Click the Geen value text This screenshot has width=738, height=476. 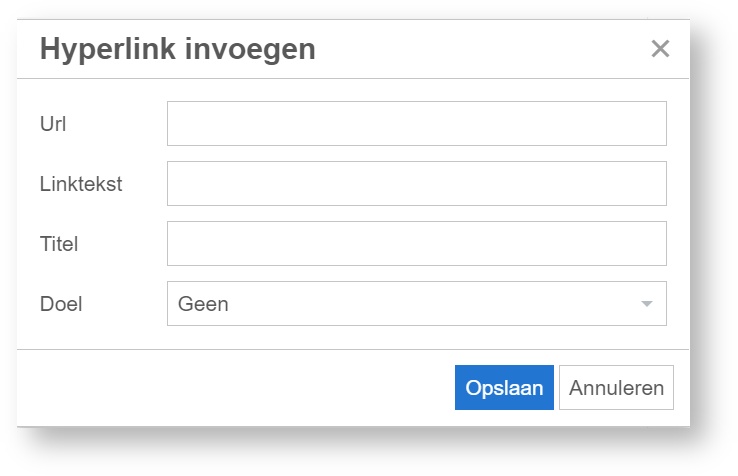click(203, 304)
